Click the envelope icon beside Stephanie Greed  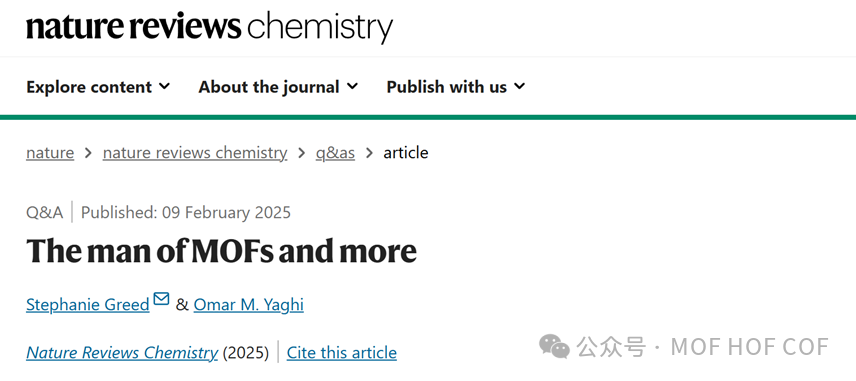point(161,299)
